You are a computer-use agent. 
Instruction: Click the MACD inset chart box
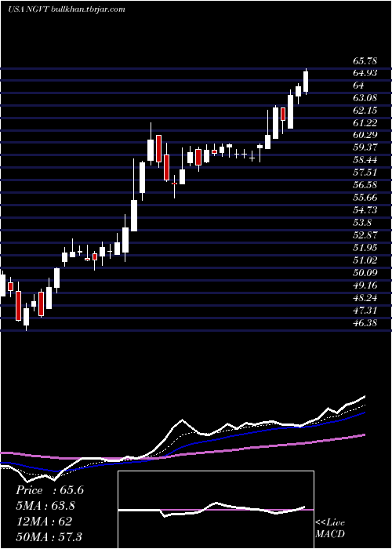click(x=216, y=510)
